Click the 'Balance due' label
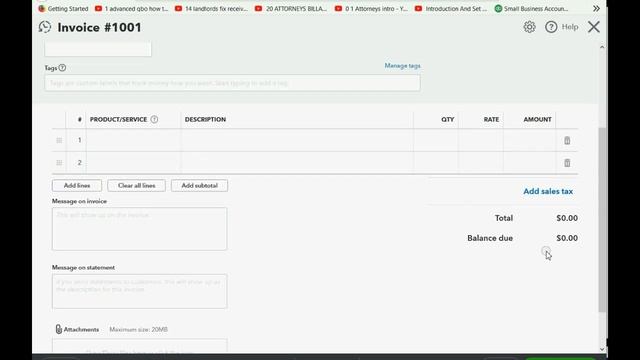Viewport: 640px width, 360px height. click(490, 238)
